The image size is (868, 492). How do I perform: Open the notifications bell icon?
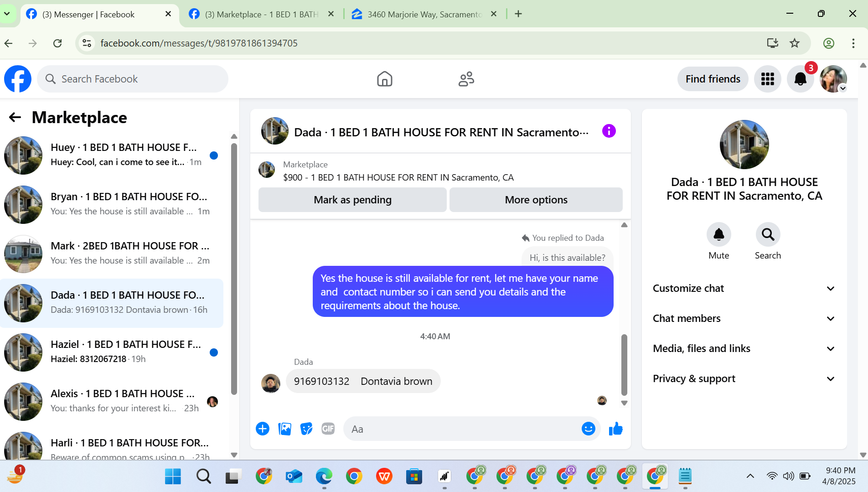[800, 79]
